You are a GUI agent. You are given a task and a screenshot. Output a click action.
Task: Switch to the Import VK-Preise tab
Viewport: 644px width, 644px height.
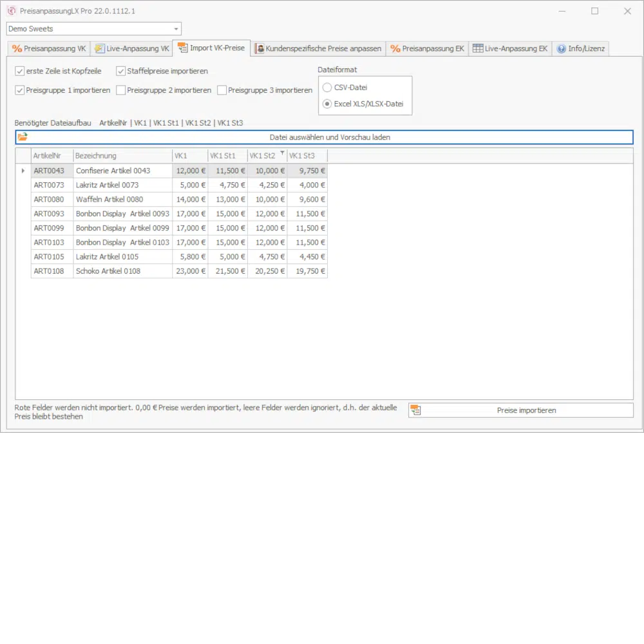coord(211,48)
